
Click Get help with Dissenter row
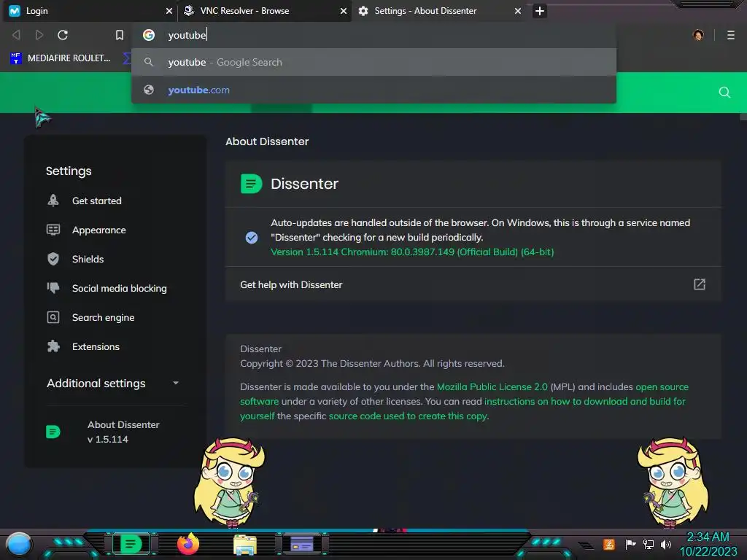pyautogui.click(x=473, y=284)
